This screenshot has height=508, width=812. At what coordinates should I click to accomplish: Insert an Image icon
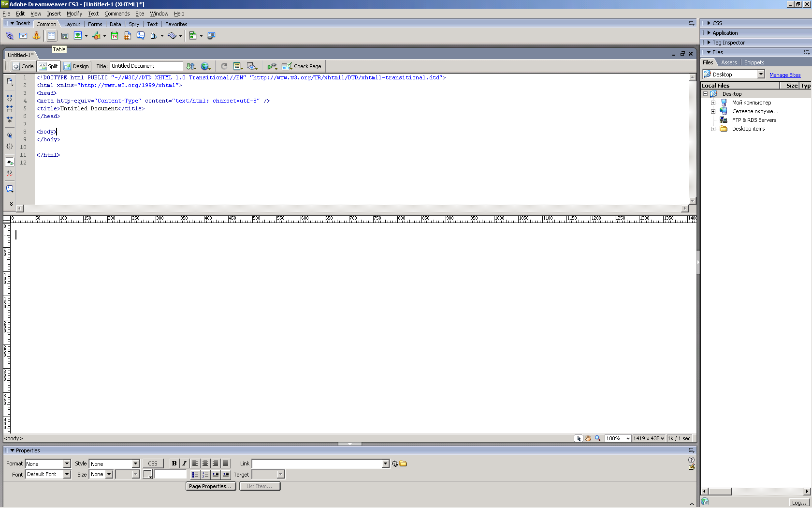78,36
